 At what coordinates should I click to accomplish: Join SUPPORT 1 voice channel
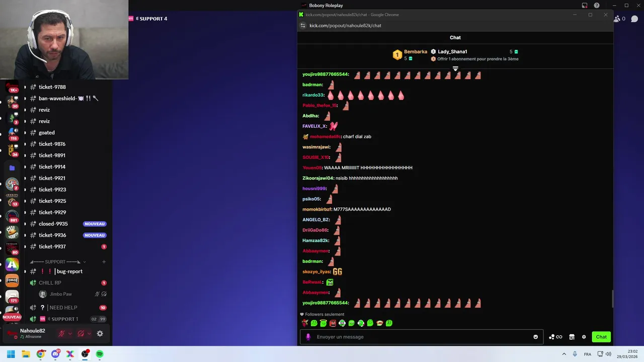coord(68,319)
